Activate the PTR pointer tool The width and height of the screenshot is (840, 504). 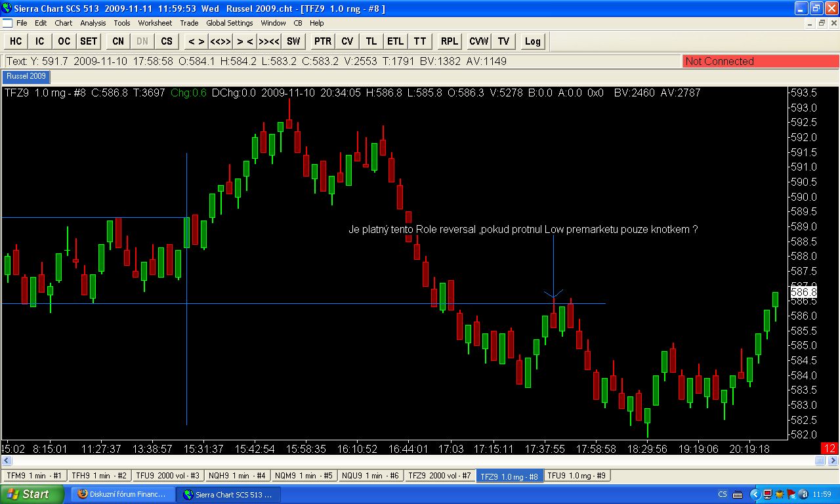(x=323, y=41)
